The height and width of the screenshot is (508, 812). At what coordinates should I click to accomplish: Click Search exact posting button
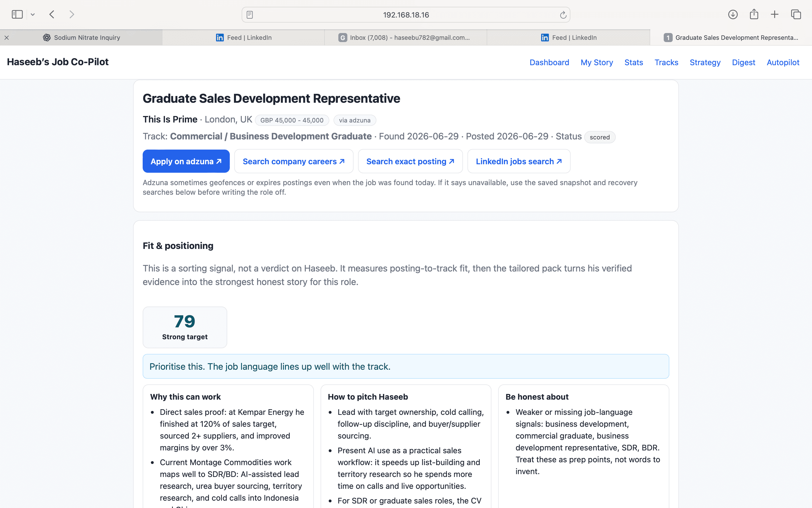(410, 161)
